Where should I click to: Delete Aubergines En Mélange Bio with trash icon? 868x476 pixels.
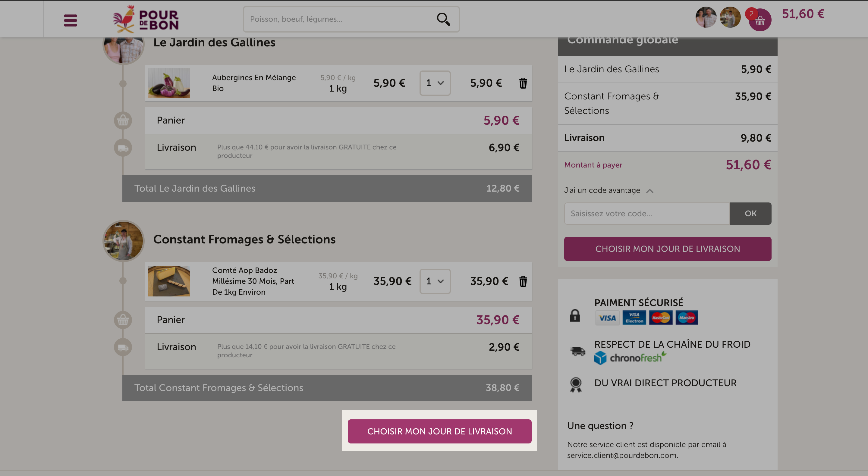point(523,83)
